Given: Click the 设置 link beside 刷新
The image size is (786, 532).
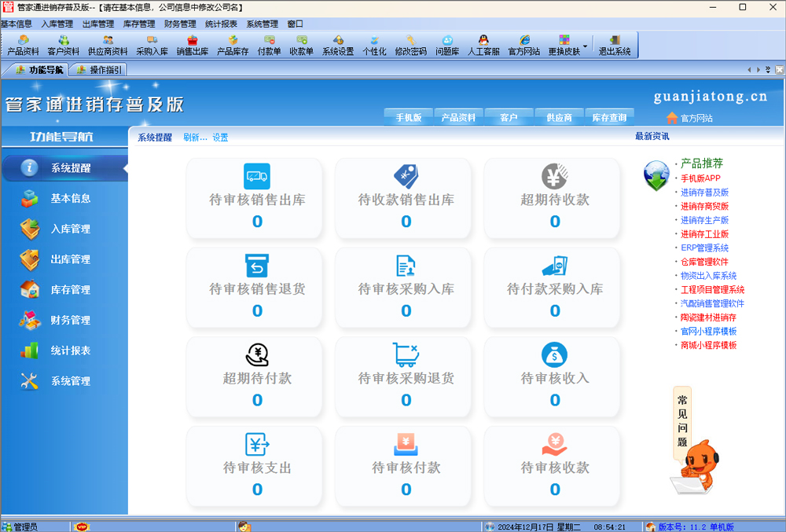Looking at the screenshot, I should (x=220, y=138).
